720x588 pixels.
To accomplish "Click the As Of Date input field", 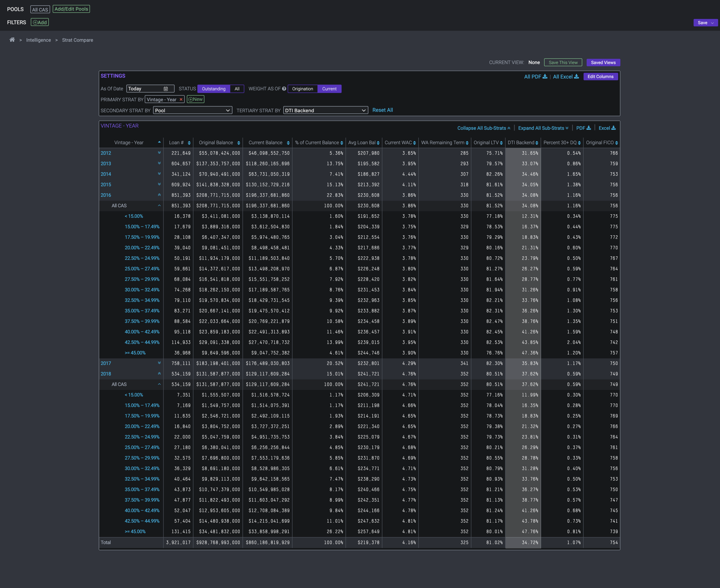I will click(x=150, y=89).
